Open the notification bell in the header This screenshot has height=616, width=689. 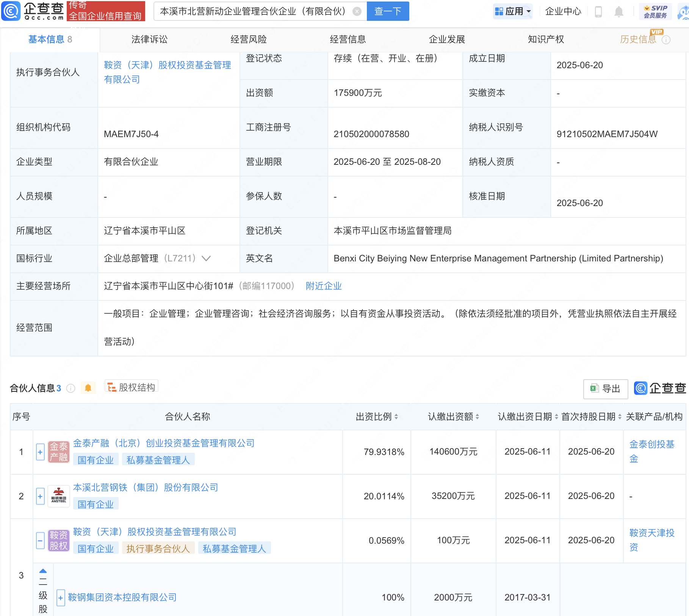619,11
